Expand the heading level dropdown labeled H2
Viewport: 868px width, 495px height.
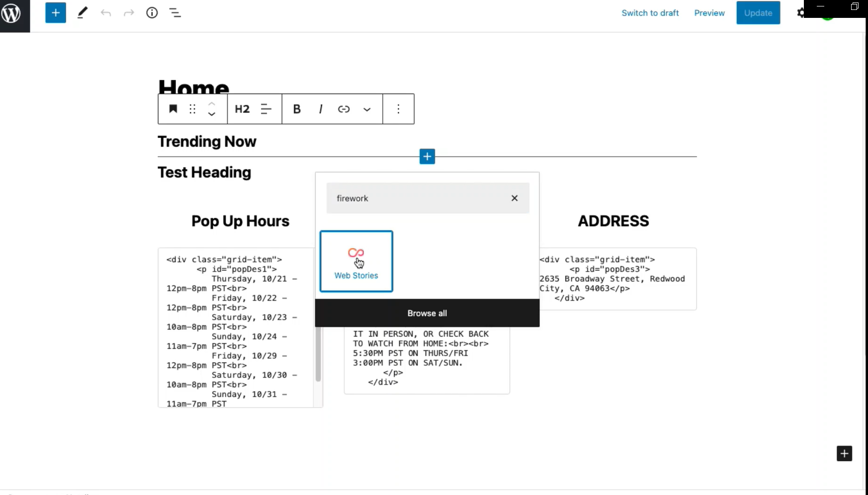tap(242, 109)
